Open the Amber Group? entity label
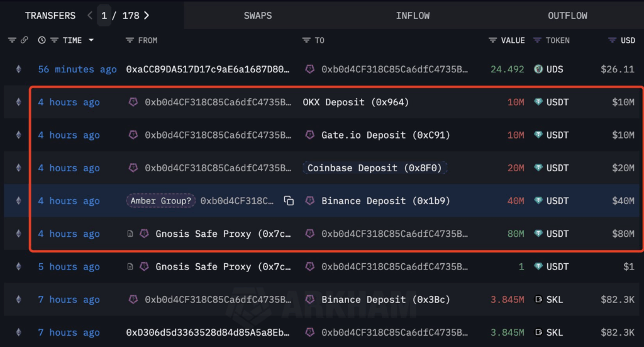Image resolution: width=644 pixels, height=347 pixels. [x=162, y=201]
